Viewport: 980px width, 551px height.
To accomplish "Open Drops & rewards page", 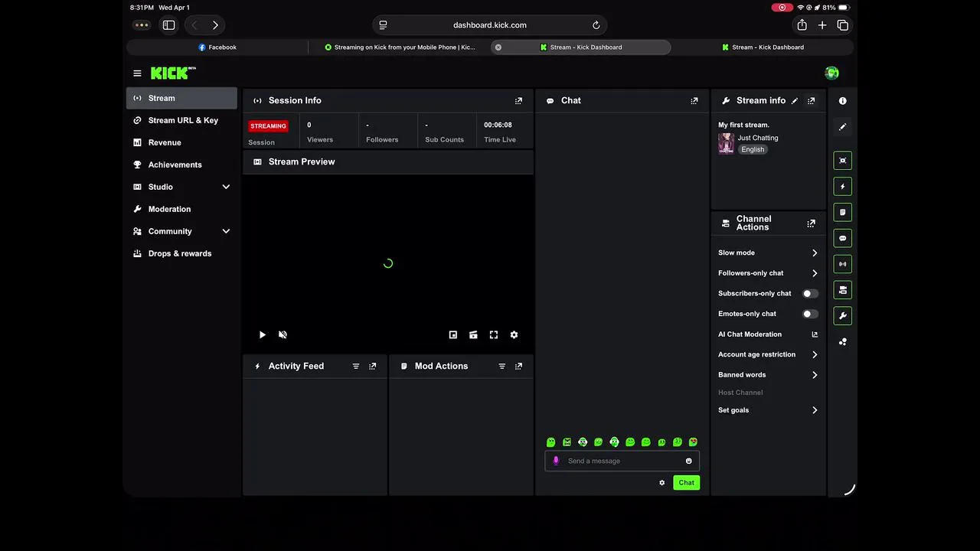I will 181,253.
